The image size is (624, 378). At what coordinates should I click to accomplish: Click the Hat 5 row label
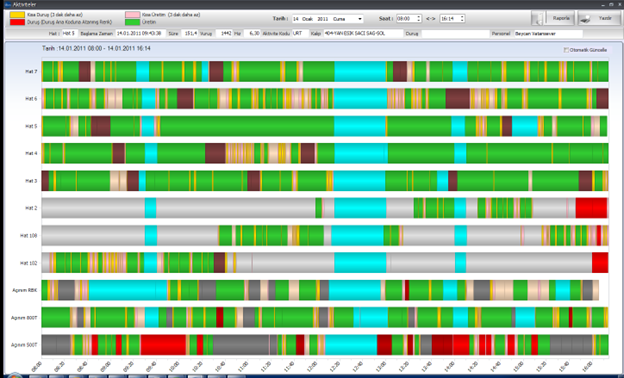[31, 126]
